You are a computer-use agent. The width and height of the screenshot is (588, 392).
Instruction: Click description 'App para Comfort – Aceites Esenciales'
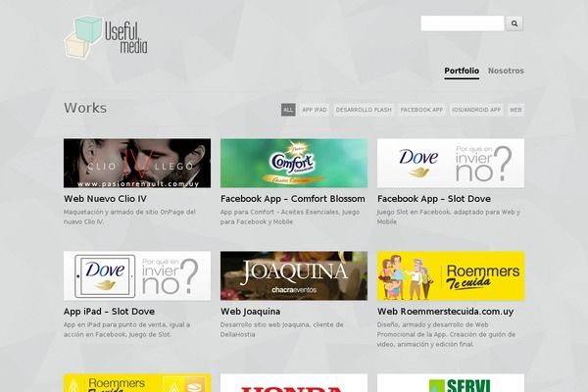290,217
